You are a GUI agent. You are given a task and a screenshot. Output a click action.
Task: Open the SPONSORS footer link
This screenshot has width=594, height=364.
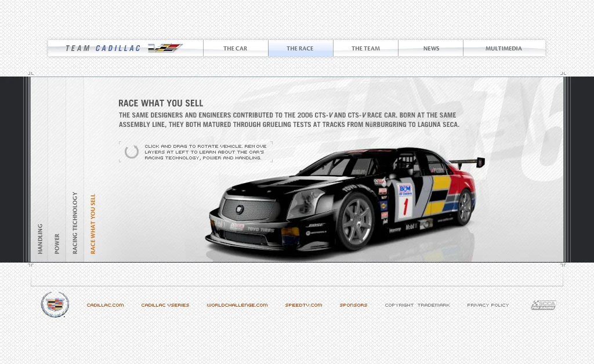[x=353, y=305]
